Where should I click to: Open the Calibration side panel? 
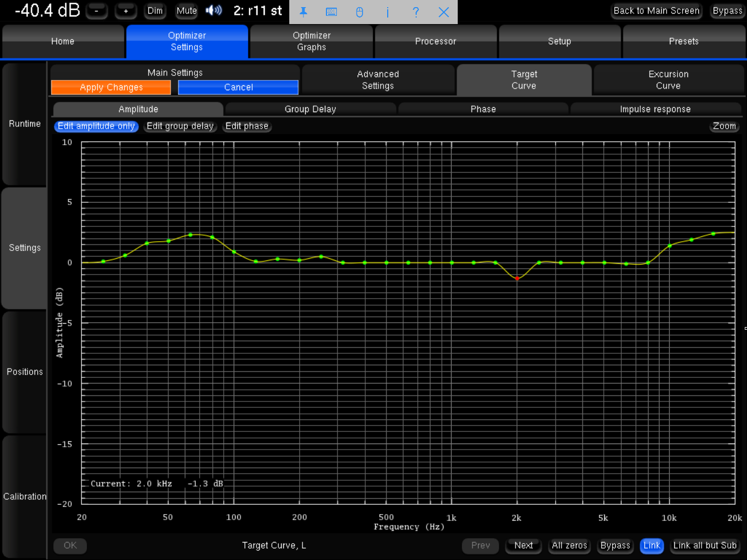click(x=25, y=496)
